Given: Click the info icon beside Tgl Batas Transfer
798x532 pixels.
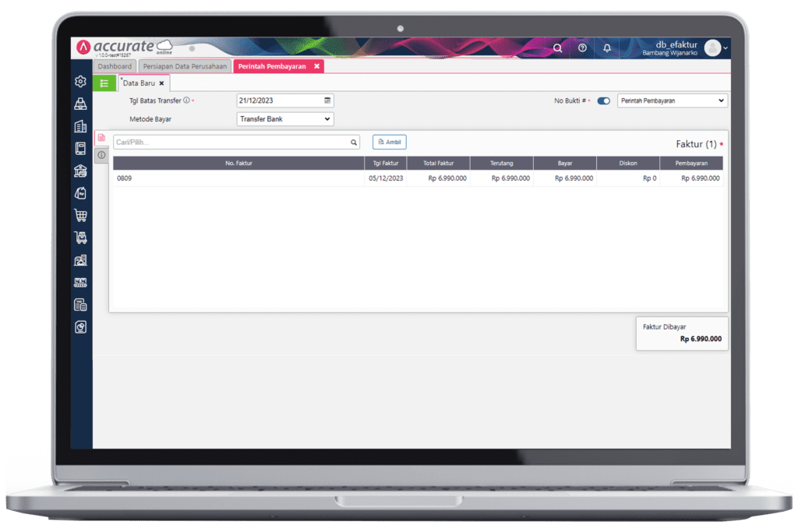Looking at the screenshot, I should tap(186, 100).
